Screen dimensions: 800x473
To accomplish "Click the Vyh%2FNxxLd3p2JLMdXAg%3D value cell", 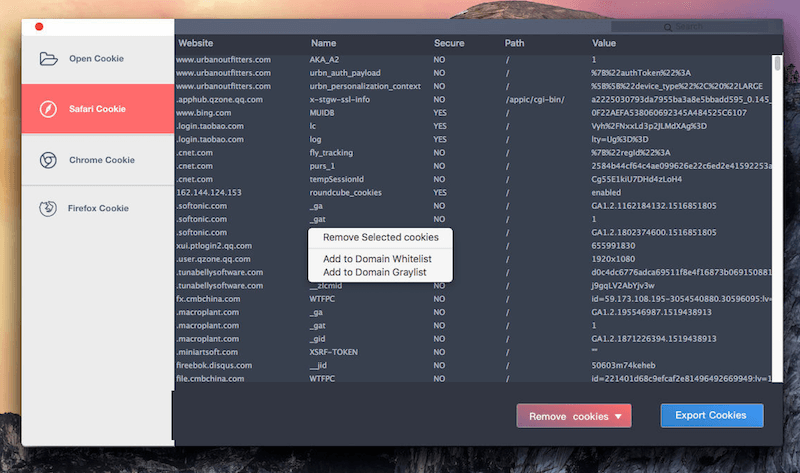I will [649, 126].
